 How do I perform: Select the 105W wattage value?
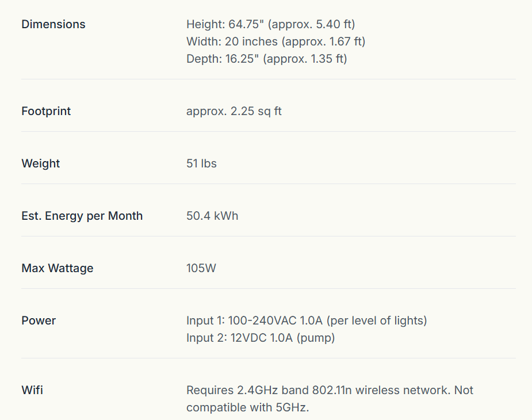coord(201,268)
